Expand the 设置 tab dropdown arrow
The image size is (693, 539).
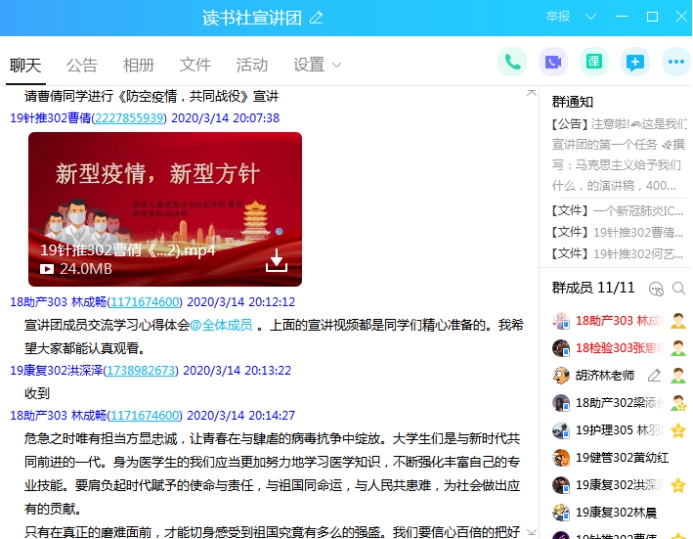[336, 65]
